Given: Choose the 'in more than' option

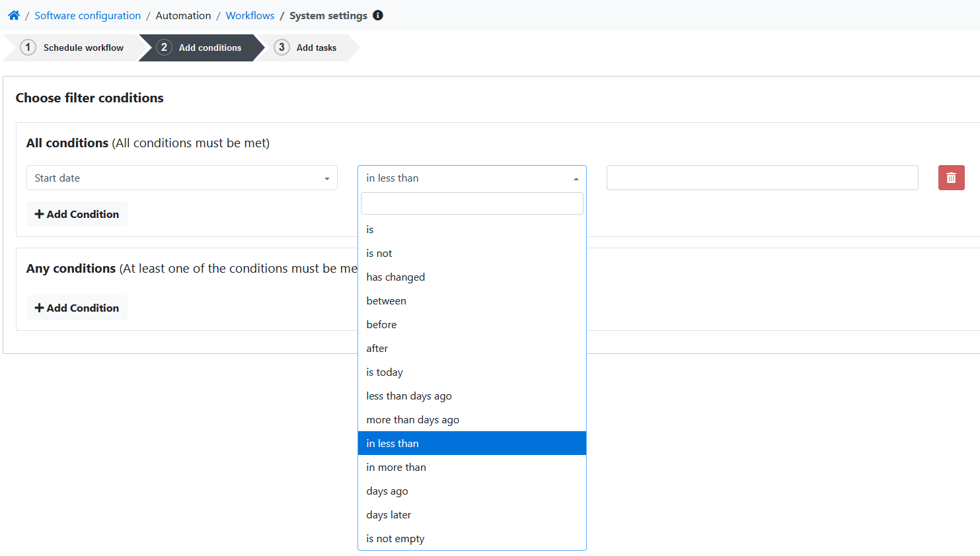Looking at the screenshot, I should pos(472,467).
